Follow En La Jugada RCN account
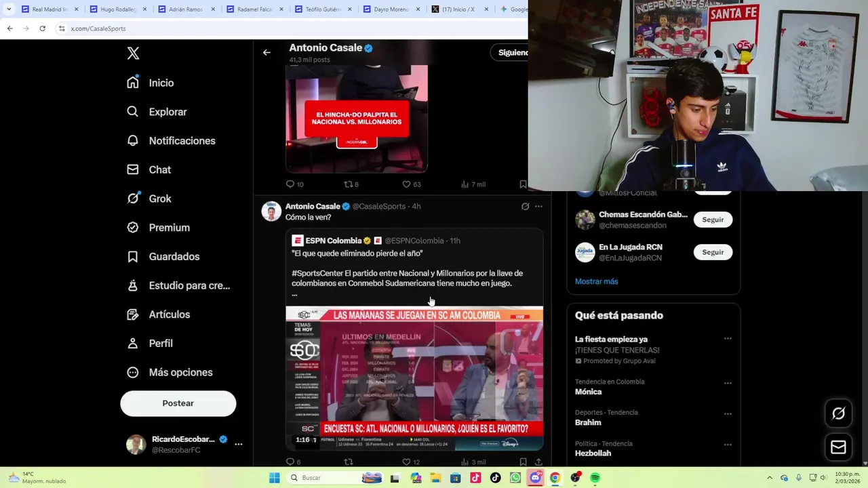868x488 pixels. 713,252
